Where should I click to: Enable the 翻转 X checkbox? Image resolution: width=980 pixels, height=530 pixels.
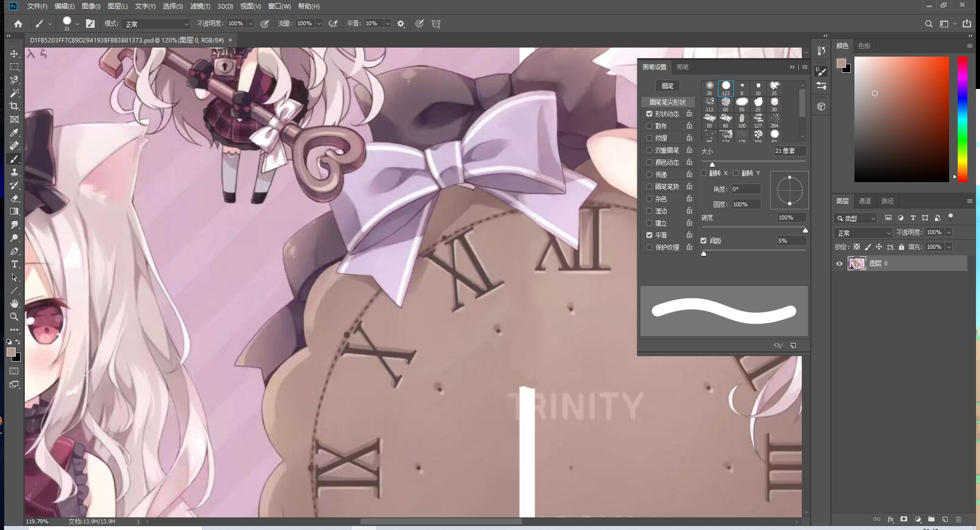click(x=704, y=173)
